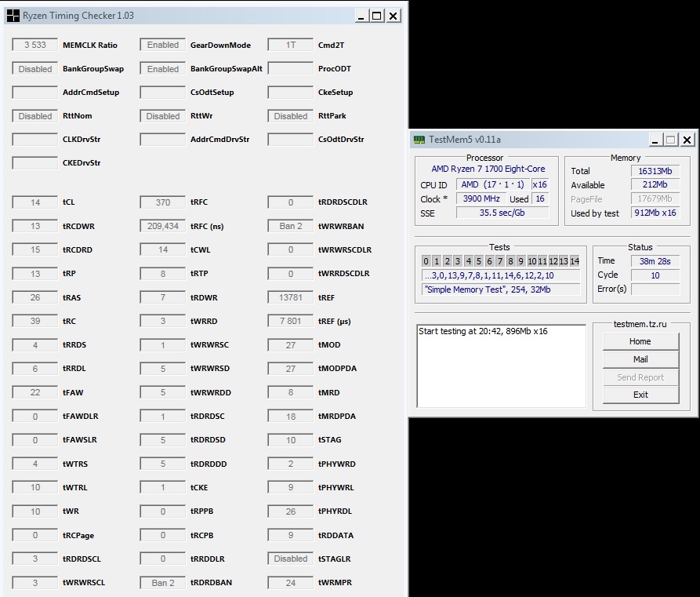Click the tFAW value 22 field
The image size is (700, 597).
click(x=34, y=392)
